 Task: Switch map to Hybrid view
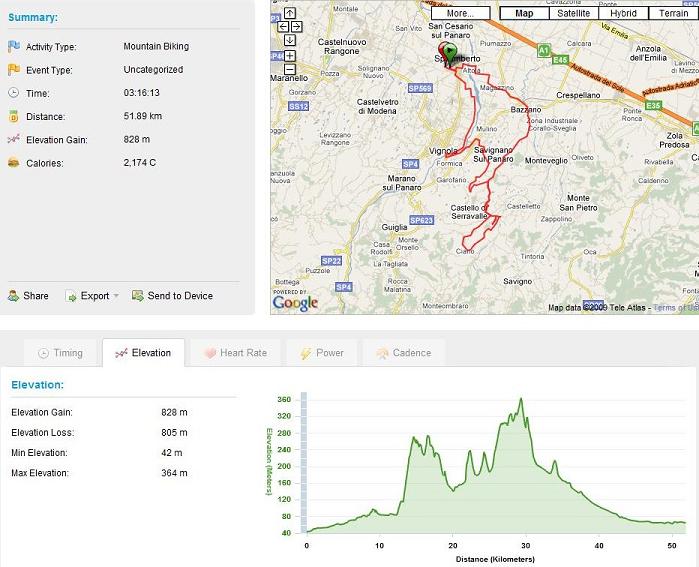623,13
